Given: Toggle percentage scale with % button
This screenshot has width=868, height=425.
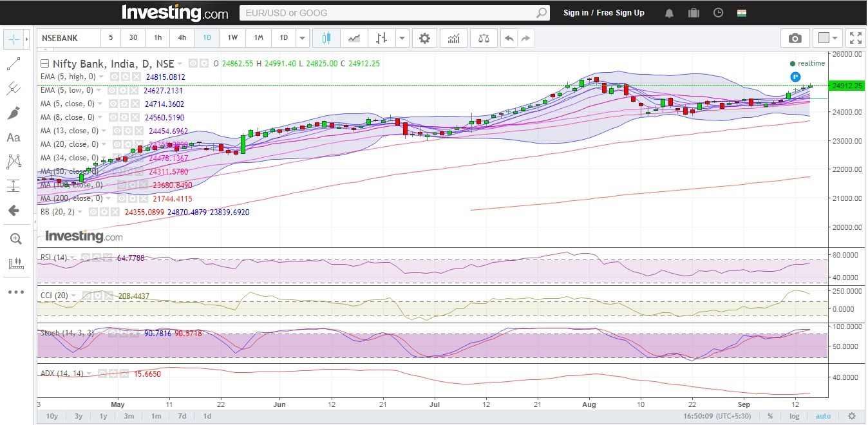Looking at the screenshot, I should tap(770, 416).
